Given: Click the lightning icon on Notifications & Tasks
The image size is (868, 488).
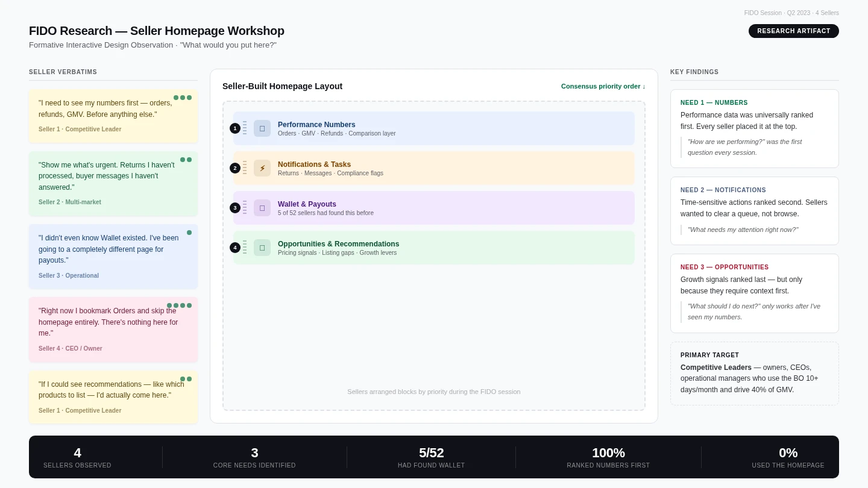Looking at the screenshot, I should click(x=262, y=168).
